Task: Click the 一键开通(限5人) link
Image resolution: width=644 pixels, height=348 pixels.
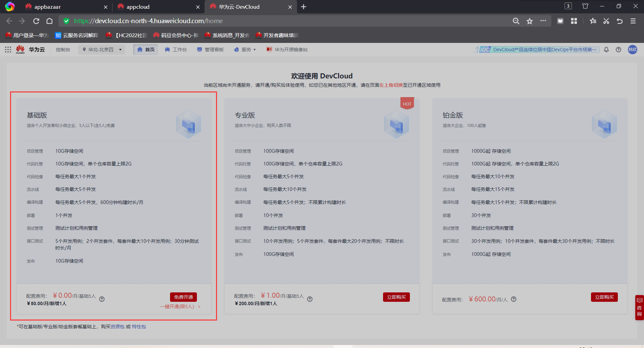Action: [180, 306]
